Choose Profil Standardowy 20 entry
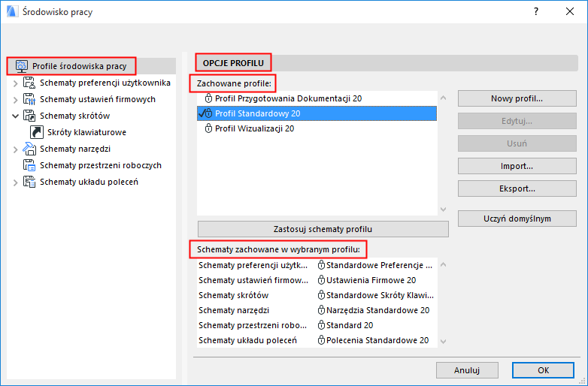 tap(257, 113)
